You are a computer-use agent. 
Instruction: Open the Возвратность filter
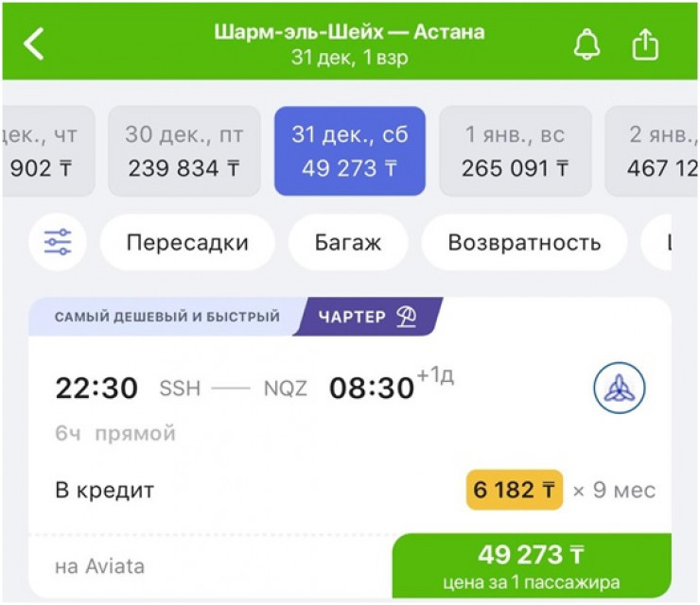tap(524, 243)
